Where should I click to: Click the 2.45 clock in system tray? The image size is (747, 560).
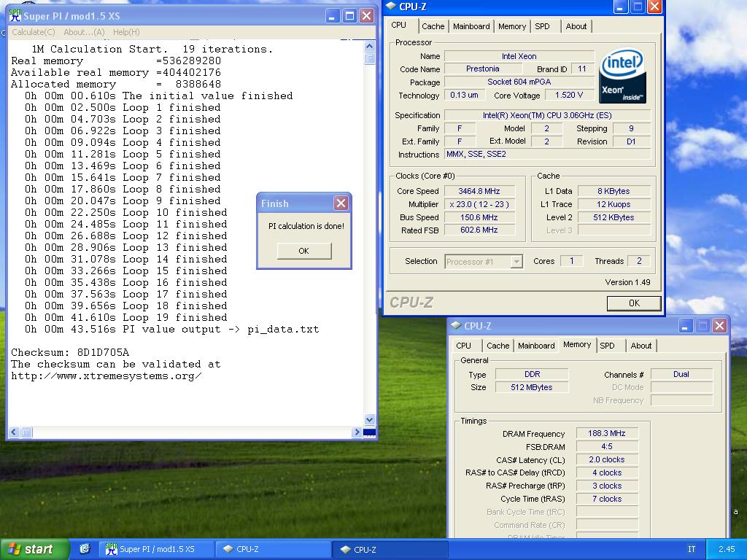727,549
